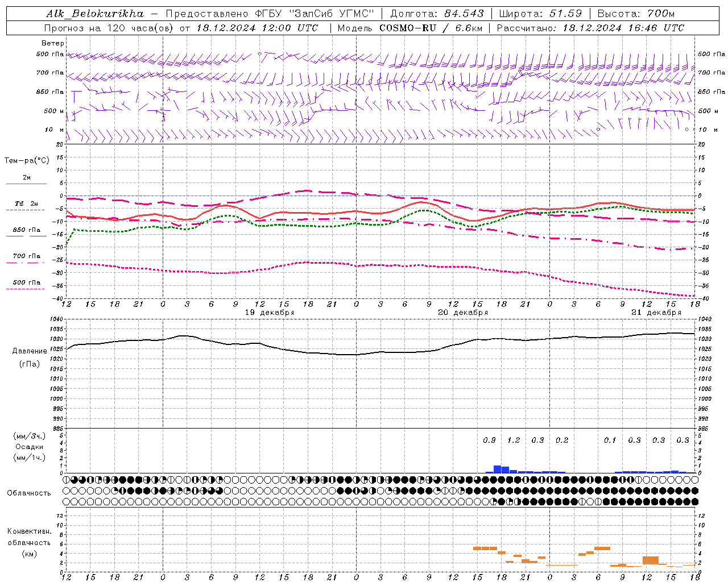
Task: Click the forecast length text "Прогноз на 120 часа(ов)"
Action: click(x=109, y=28)
